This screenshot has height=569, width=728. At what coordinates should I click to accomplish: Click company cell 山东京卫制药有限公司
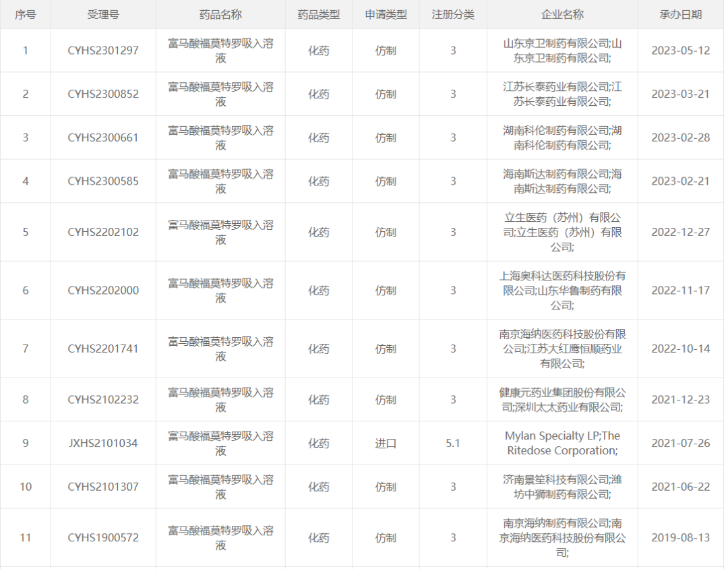coord(562,51)
